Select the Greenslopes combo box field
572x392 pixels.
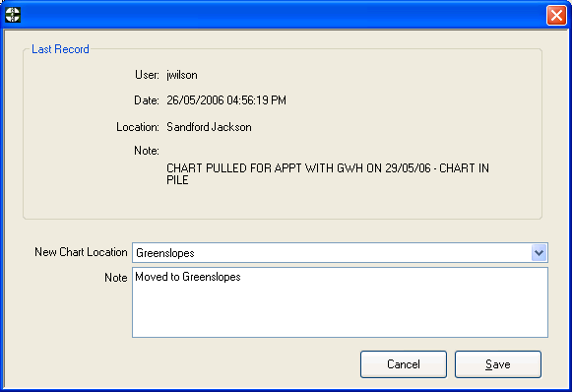click(340, 252)
